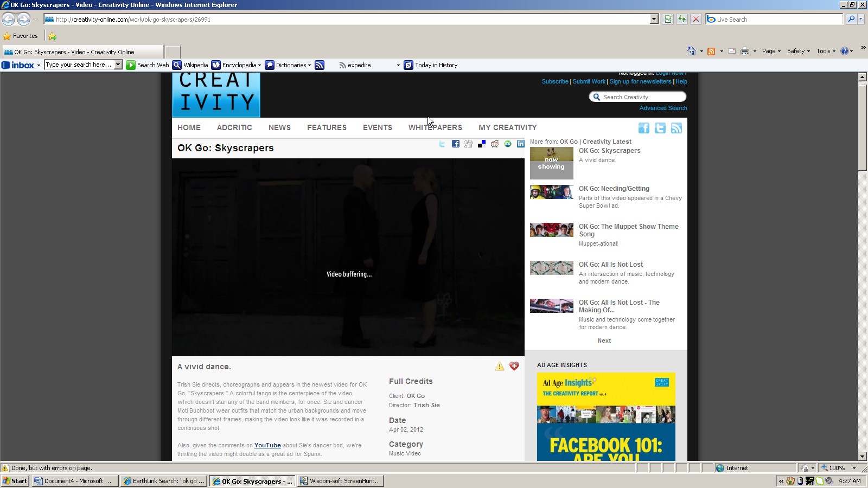868x488 pixels.
Task: Switch to EarthLink Search taskbar item
Action: [164, 481]
